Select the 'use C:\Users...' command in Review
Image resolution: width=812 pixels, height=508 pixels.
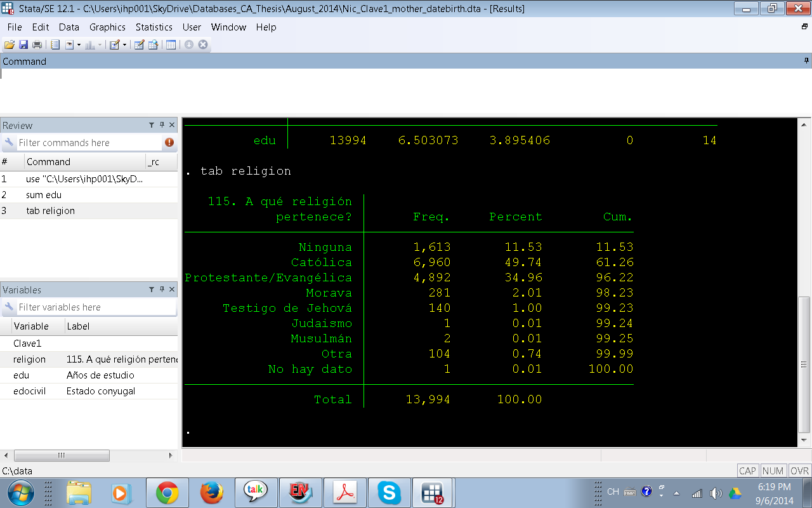[89, 179]
